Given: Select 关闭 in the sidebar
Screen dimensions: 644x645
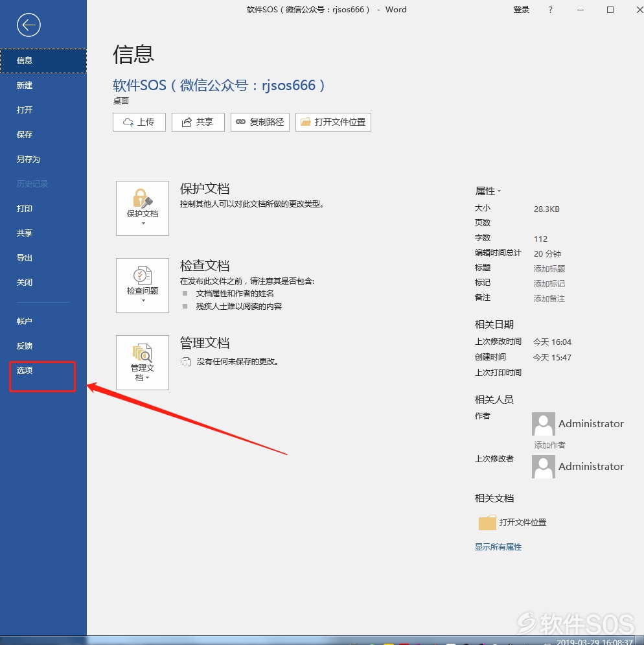Looking at the screenshot, I should point(43,283).
